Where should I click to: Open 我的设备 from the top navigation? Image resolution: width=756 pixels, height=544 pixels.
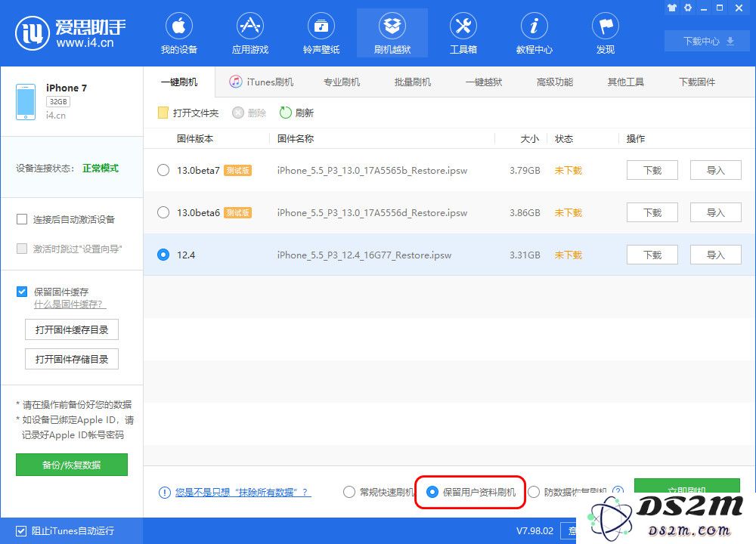(179, 33)
